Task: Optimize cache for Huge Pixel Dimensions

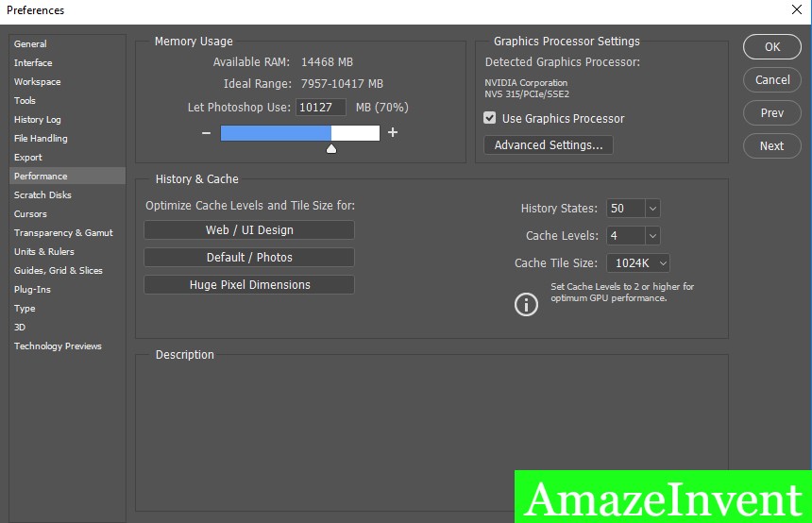Action: pyautogui.click(x=249, y=285)
